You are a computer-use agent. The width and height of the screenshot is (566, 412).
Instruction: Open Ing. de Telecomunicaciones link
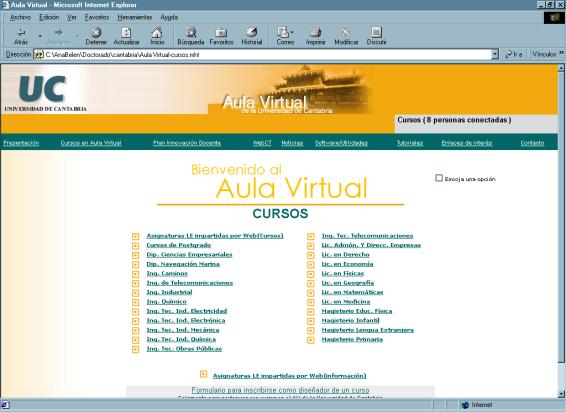tap(190, 283)
